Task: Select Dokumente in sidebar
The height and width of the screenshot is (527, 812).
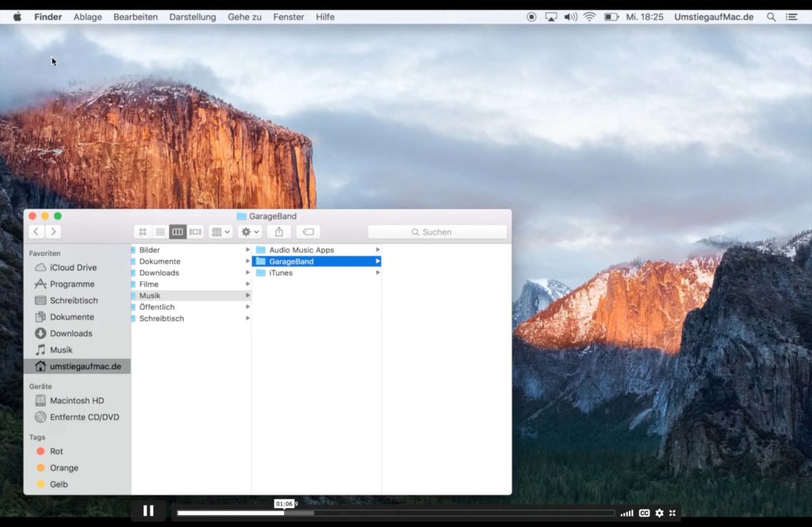Action: [77, 317]
